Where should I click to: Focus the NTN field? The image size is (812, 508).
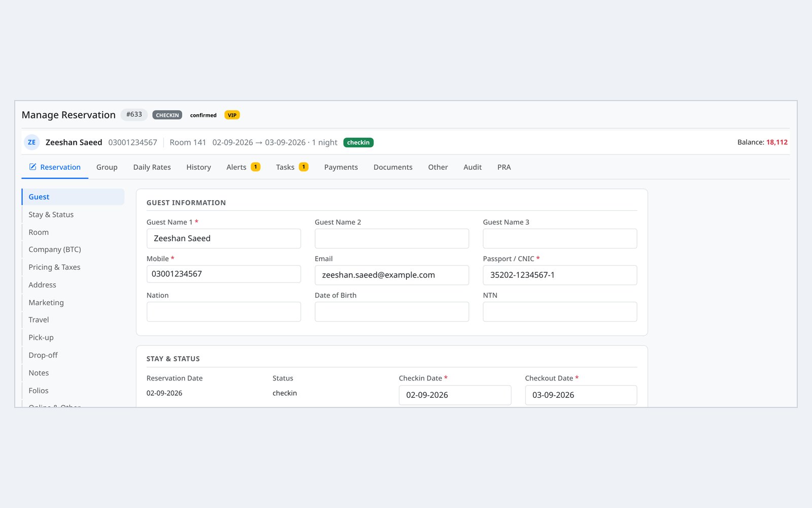tap(560, 311)
